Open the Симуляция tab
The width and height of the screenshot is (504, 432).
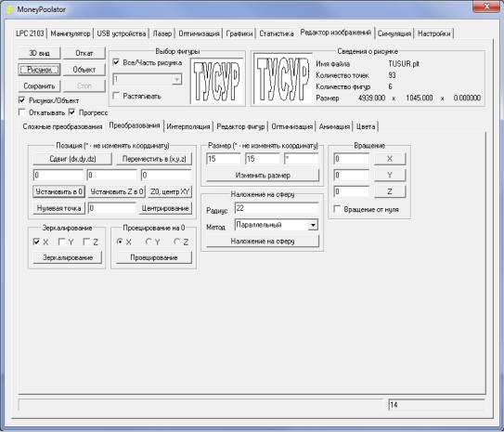click(x=394, y=33)
